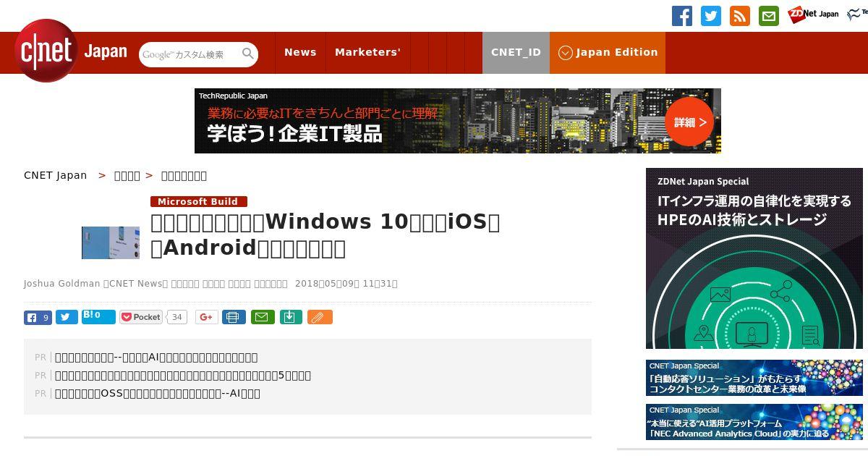Viewport: 868px width, 456px height.
Task: Click the CNET Japan breadcrumb link
Action: tap(56, 175)
